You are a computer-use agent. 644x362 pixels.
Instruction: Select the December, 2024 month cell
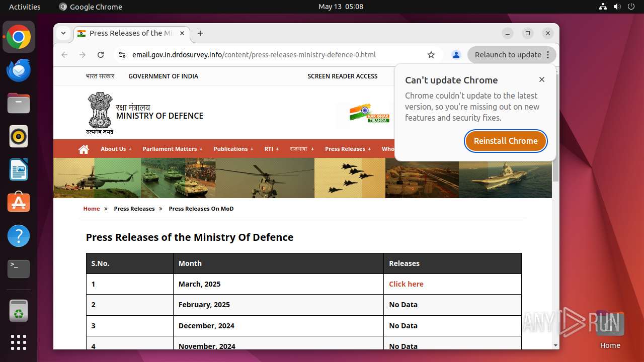[278, 326]
